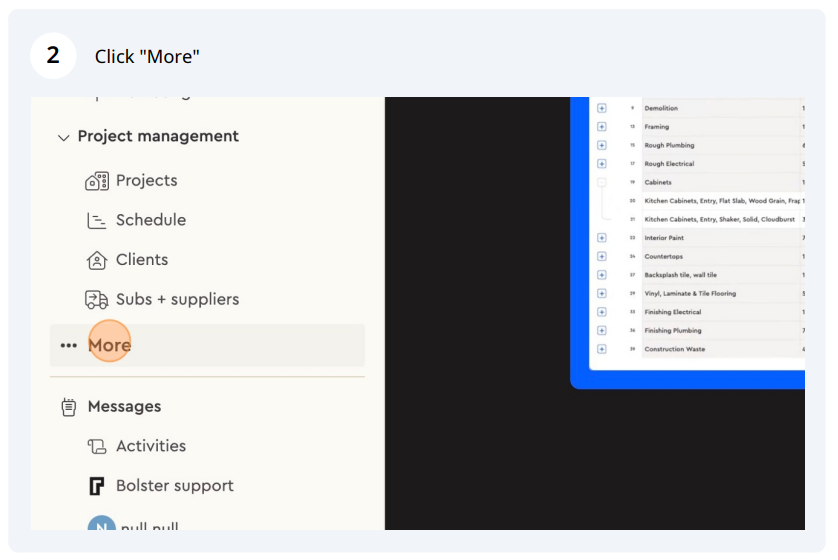Expand the Interior Paint row
Screen dimensions: 838x560
click(x=602, y=238)
